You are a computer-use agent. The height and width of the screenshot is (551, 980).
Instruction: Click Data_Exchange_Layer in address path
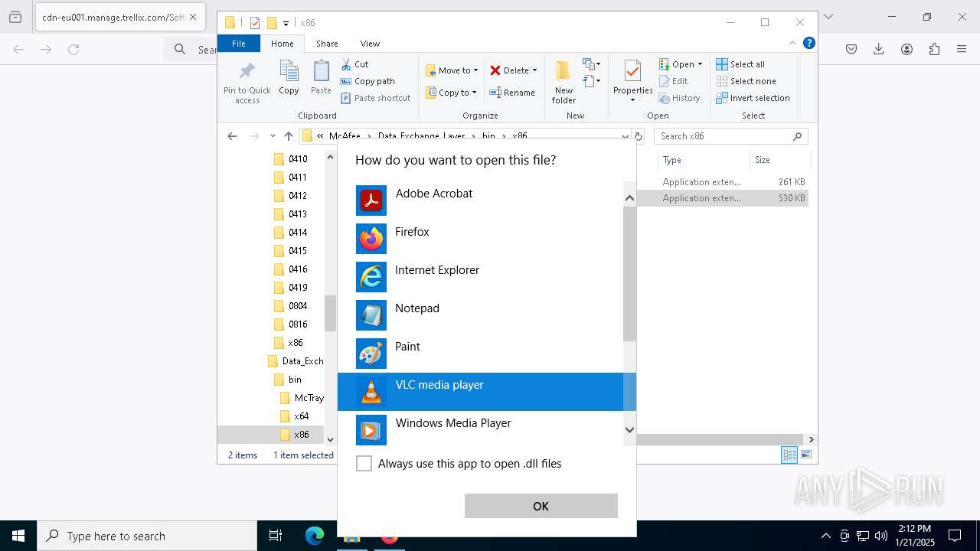[x=421, y=136]
